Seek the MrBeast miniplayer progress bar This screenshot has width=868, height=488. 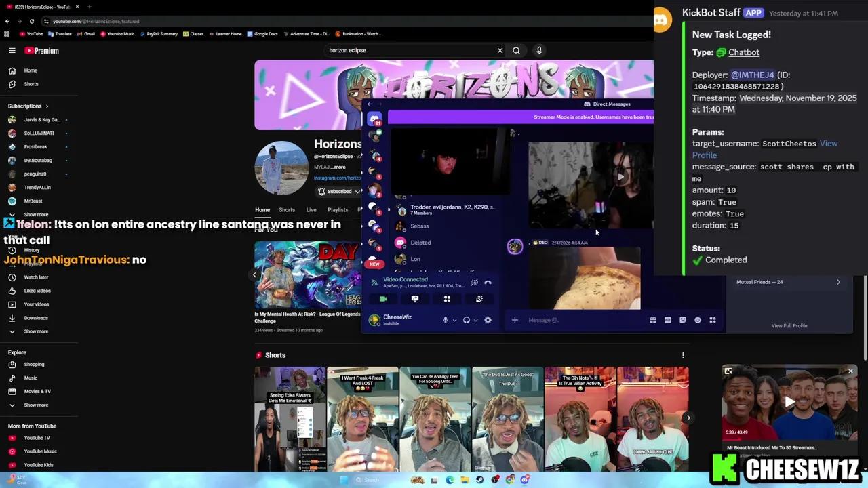coord(789,439)
